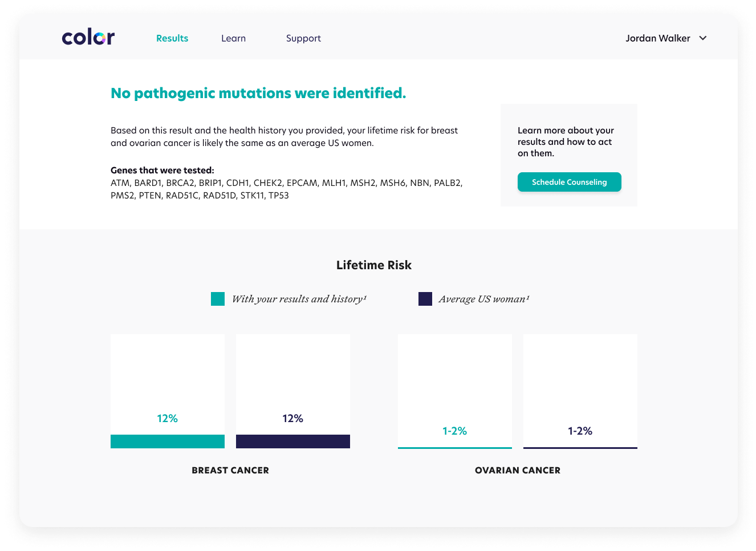Click the "Genes that were tested" label
Image resolution: width=756 pixels, height=551 pixels.
coord(162,170)
